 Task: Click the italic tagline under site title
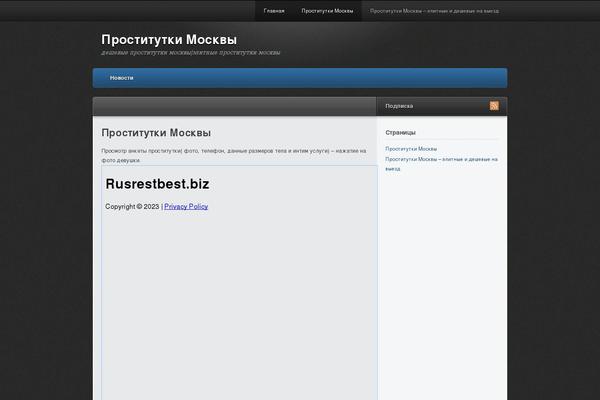pos(191,52)
